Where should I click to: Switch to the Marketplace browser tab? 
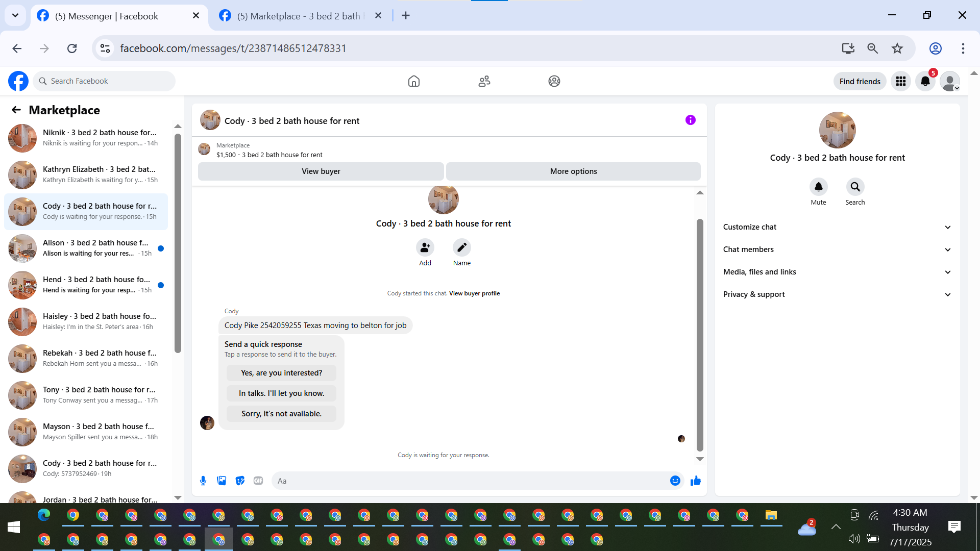click(x=299, y=16)
